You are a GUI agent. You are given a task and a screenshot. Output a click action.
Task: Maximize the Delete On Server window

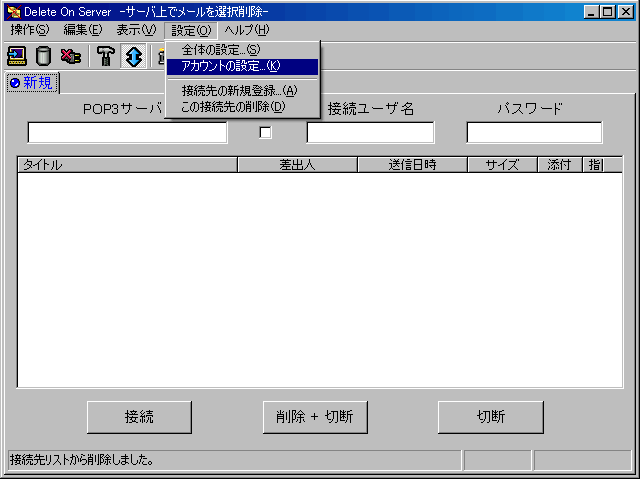pyautogui.click(x=607, y=12)
